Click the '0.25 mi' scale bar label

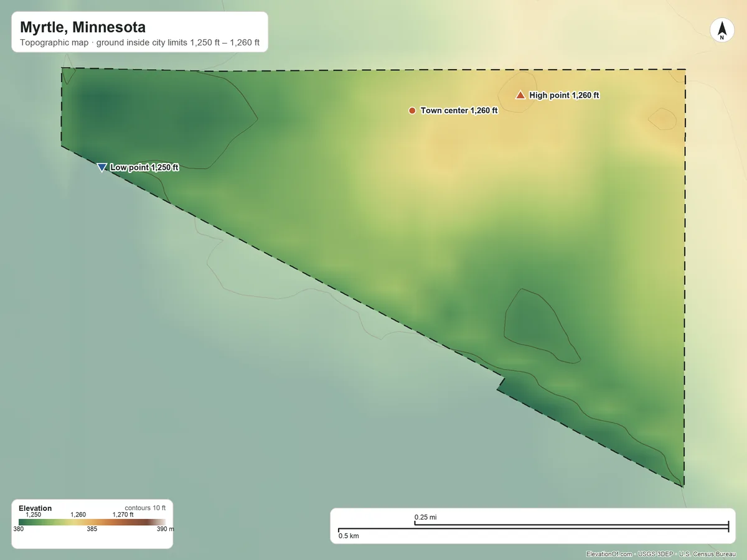click(426, 517)
